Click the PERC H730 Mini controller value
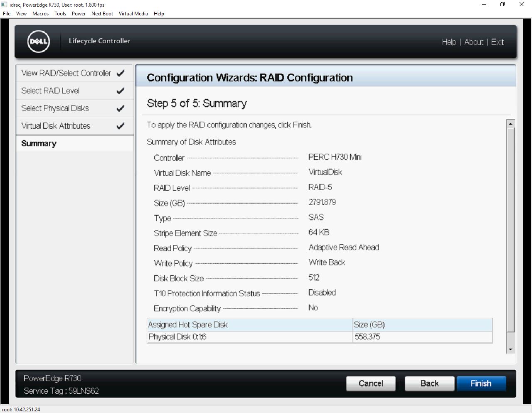The height and width of the screenshot is (413, 532). pos(335,157)
